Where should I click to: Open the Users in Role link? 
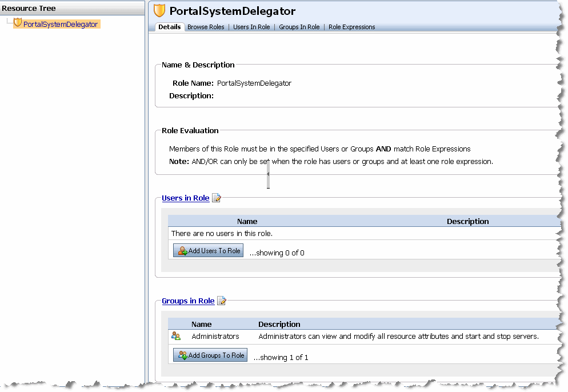185,197
